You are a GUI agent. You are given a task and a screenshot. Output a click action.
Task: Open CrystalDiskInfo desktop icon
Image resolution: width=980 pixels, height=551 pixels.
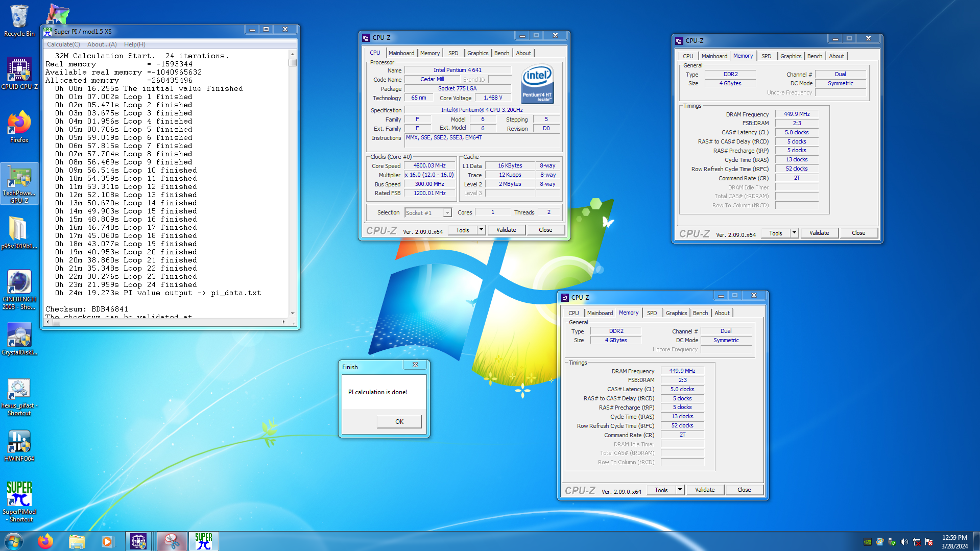[19, 339]
